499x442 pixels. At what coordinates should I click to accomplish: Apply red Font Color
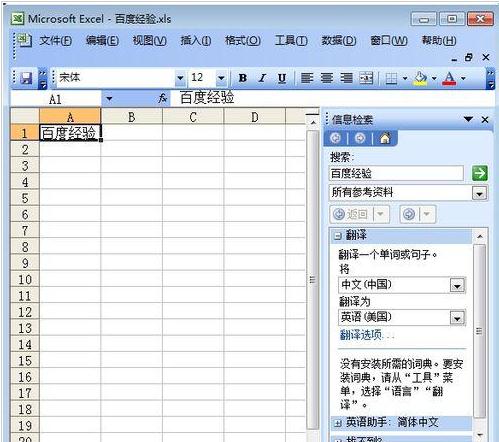(x=449, y=78)
